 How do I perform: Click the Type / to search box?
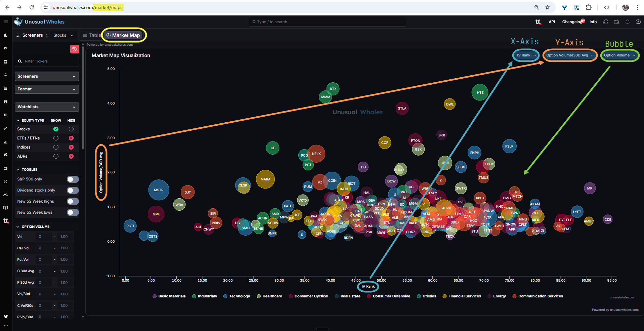328,22
